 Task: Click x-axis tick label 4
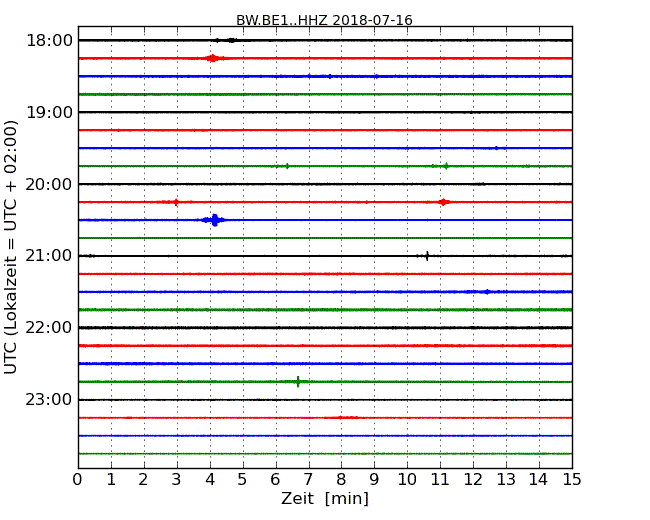point(210,480)
